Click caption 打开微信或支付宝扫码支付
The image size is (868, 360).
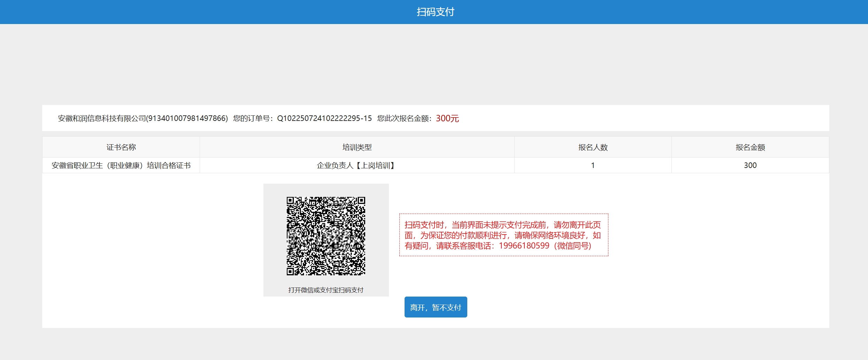(326, 290)
